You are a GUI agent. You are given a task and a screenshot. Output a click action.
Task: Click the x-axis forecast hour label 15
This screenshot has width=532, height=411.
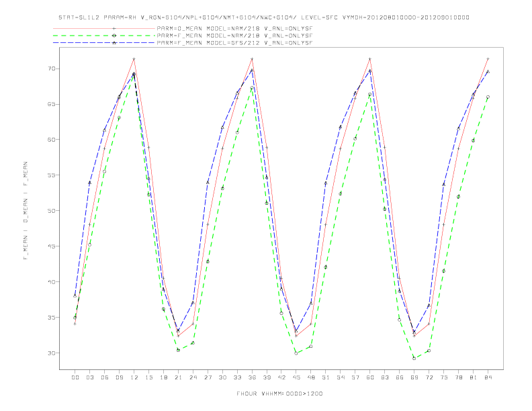(148, 377)
